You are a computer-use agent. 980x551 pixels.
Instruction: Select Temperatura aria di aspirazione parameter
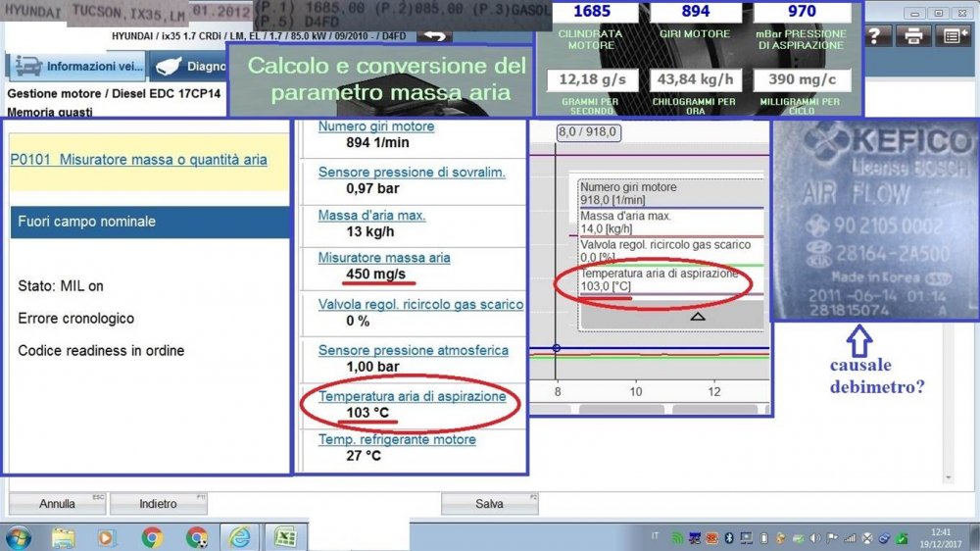tap(412, 396)
